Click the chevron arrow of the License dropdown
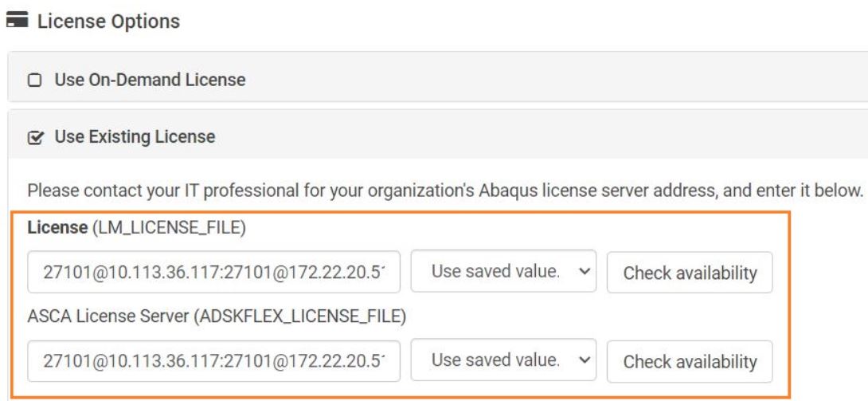Image resolution: width=868 pixels, height=401 pixels. click(584, 271)
